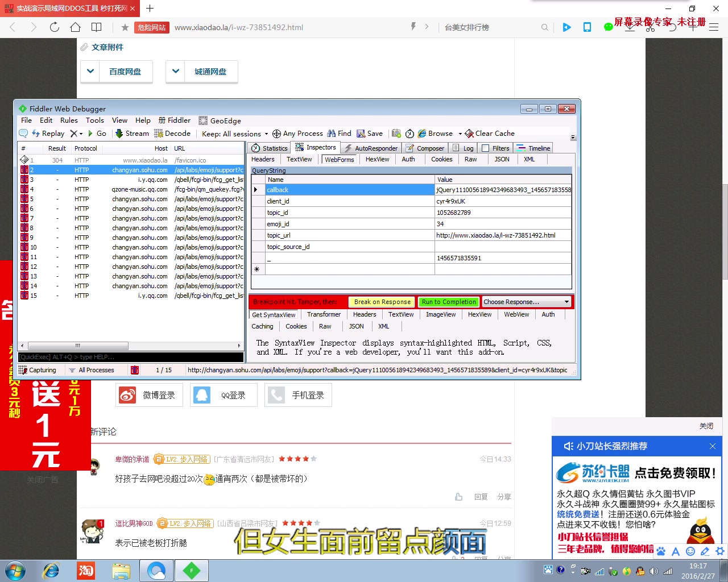Open the Windows Start button
The width and height of the screenshot is (728, 582).
pyautogui.click(x=15, y=571)
